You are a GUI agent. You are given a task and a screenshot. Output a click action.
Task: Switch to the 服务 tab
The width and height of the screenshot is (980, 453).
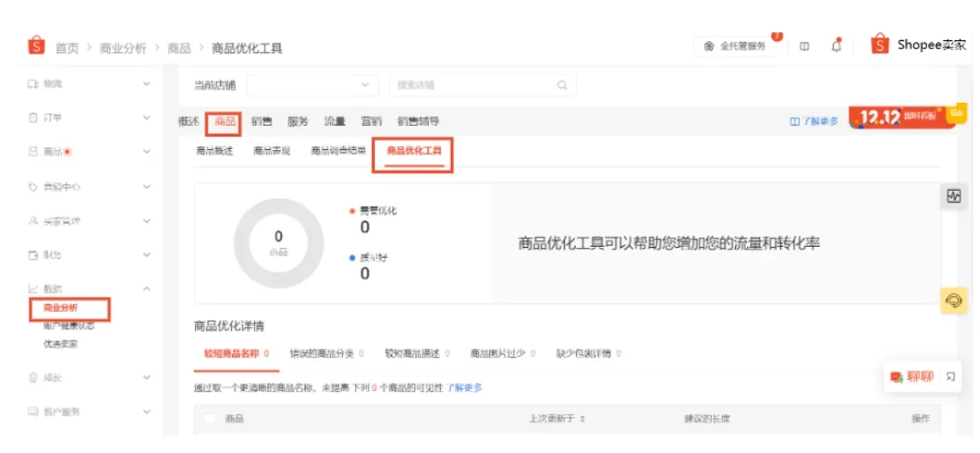298,122
